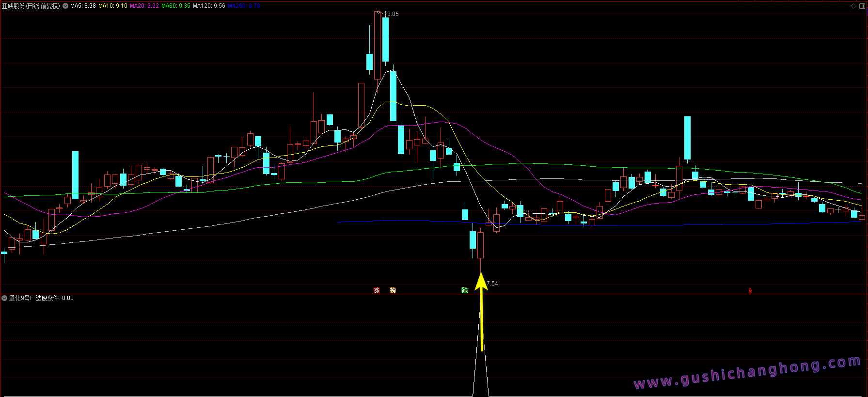Select the blue MA250 label

[244, 6]
